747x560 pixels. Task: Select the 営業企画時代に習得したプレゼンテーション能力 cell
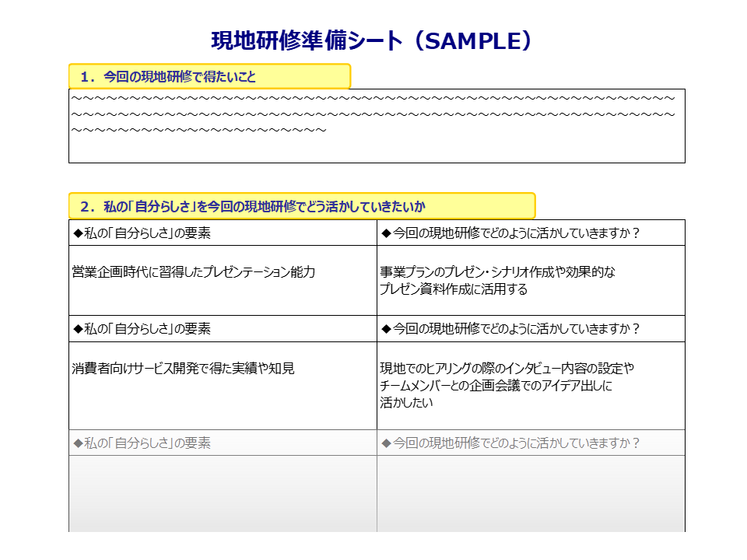tap(194, 272)
